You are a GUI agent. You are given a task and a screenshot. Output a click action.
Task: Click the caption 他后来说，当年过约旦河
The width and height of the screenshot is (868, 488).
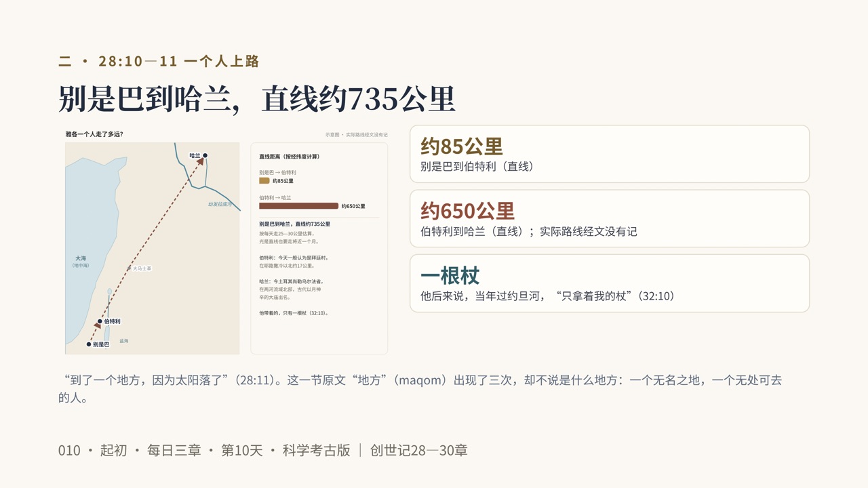482,296
